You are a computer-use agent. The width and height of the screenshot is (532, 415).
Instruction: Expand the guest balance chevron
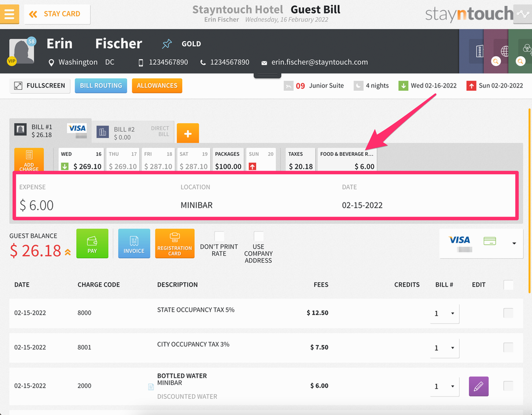[x=68, y=252]
